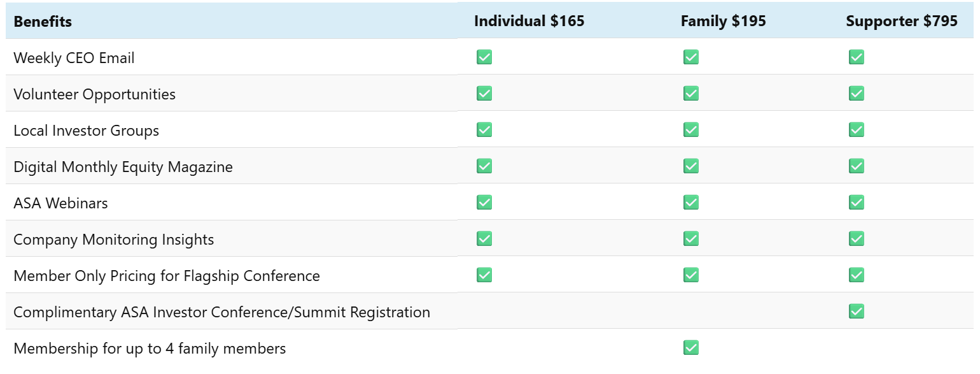Click the ASA Webinars benefit text
This screenshot has height=374, width=980.
[61, 203]
